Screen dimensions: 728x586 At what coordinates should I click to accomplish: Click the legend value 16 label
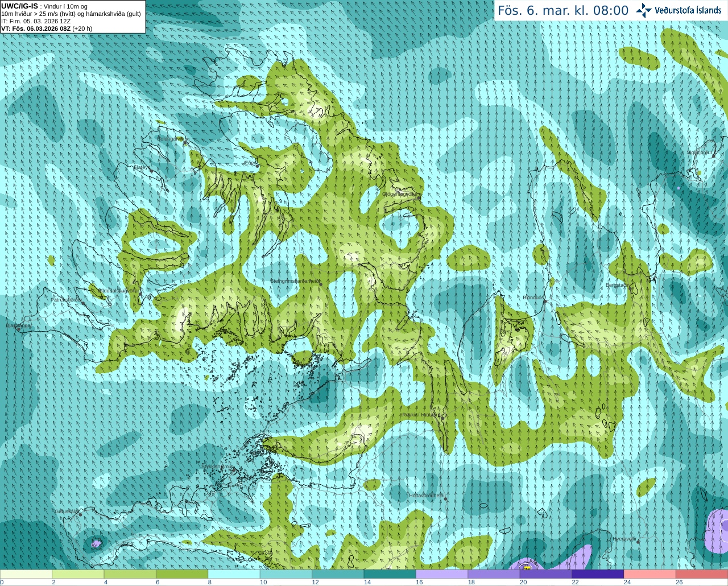click(x=419, y=582)
